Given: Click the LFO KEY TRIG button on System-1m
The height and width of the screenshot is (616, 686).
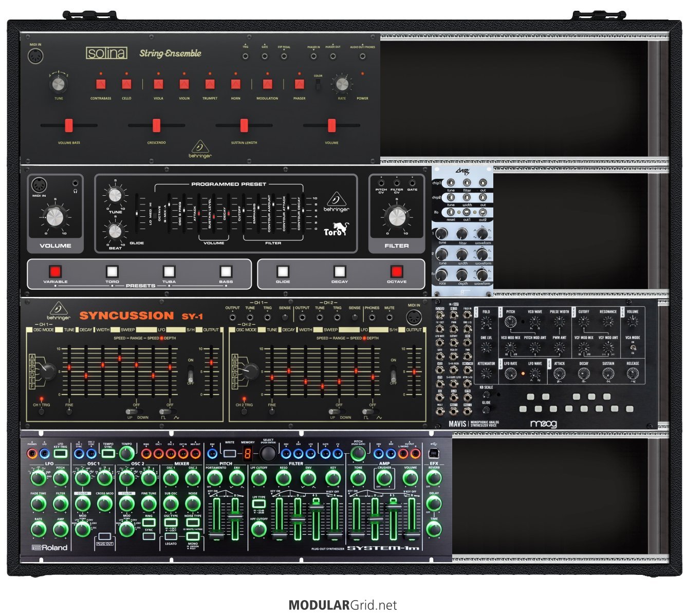Looking at the screenshot, I should click(x=60, y=454).
